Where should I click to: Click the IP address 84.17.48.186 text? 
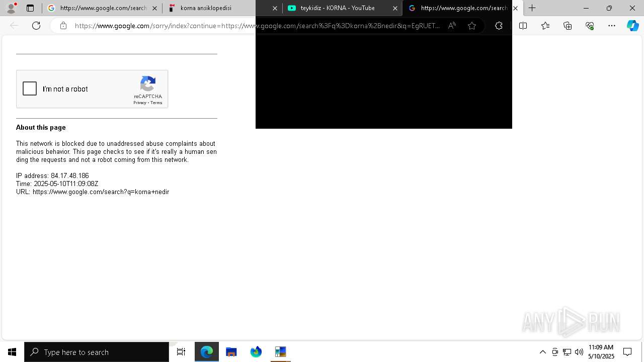pos(52,176)
